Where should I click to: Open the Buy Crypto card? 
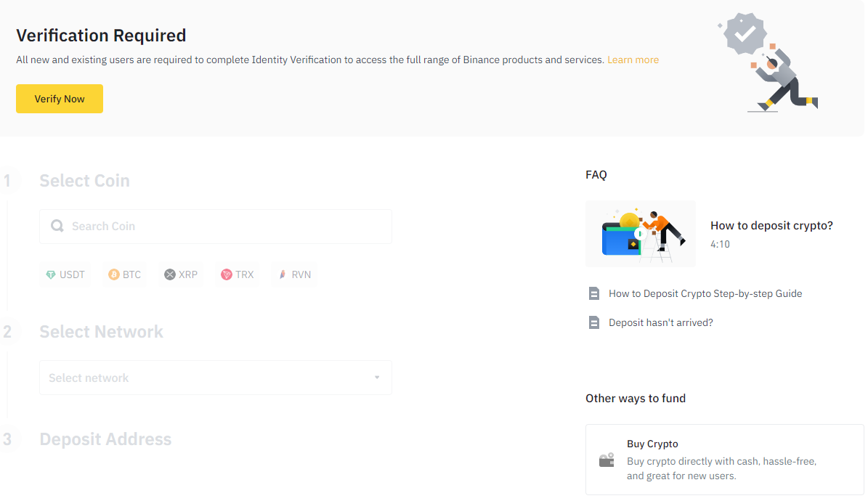724,460
